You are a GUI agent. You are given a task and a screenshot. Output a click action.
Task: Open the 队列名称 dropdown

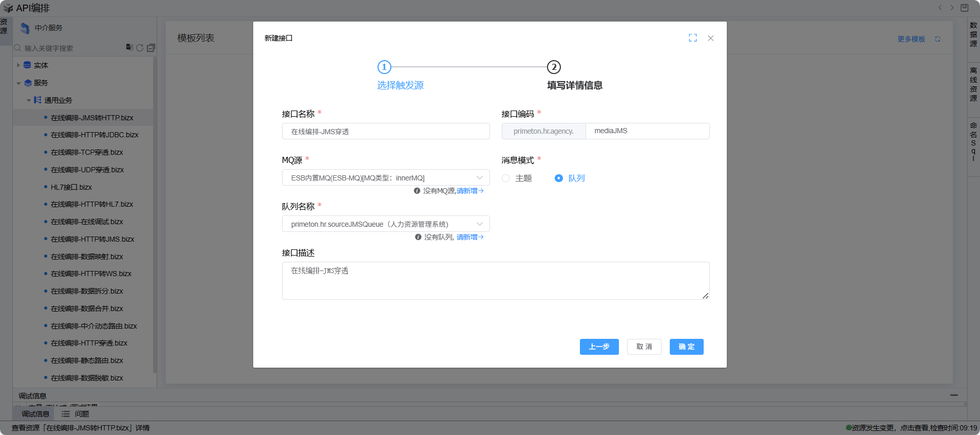pos(385,224)
